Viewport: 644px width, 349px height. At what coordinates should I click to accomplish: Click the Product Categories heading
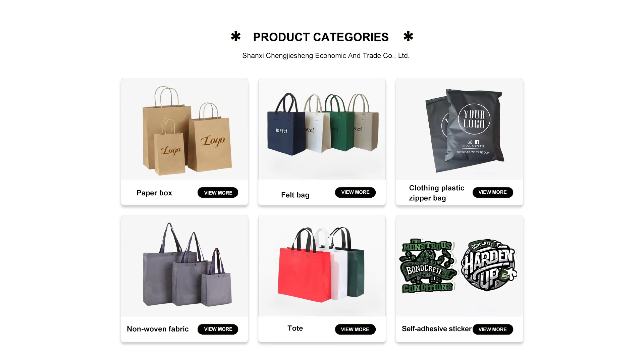click(x=321, y=37)
